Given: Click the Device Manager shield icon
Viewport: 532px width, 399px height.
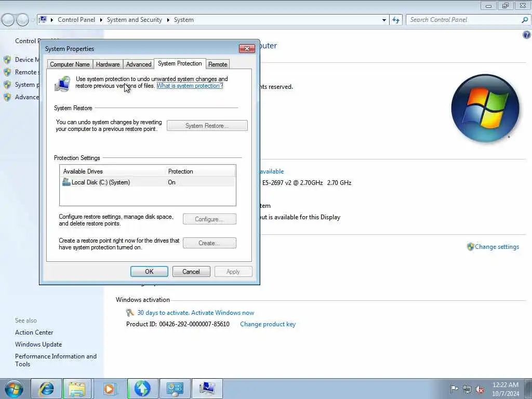Looking at the screenshot, I should pos(7,60).
